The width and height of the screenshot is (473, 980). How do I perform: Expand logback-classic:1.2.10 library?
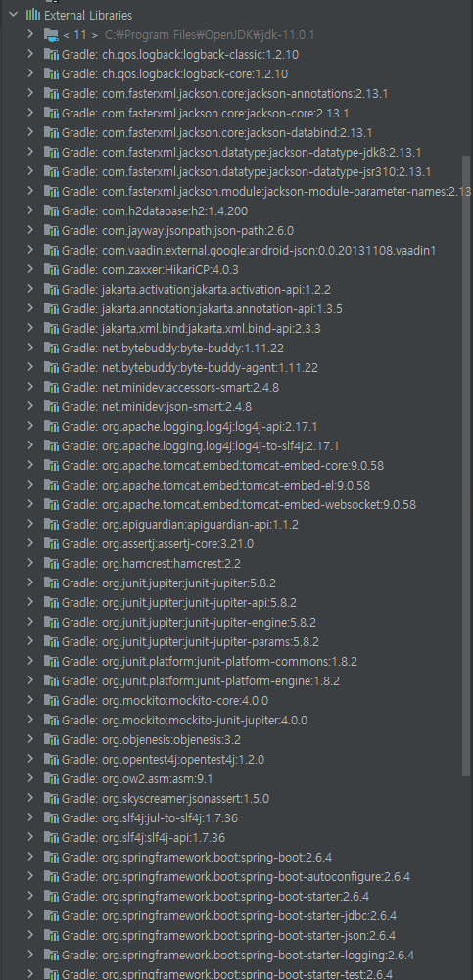tap(30, 54)
